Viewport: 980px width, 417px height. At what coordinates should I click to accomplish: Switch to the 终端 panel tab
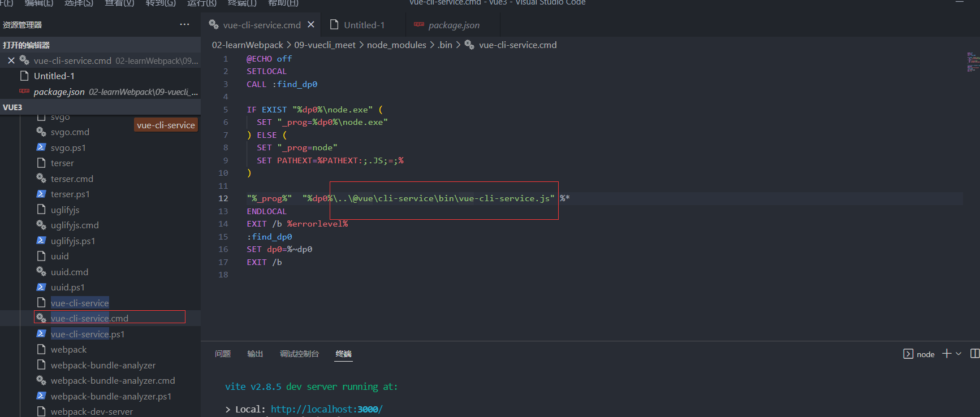(343, 354)
